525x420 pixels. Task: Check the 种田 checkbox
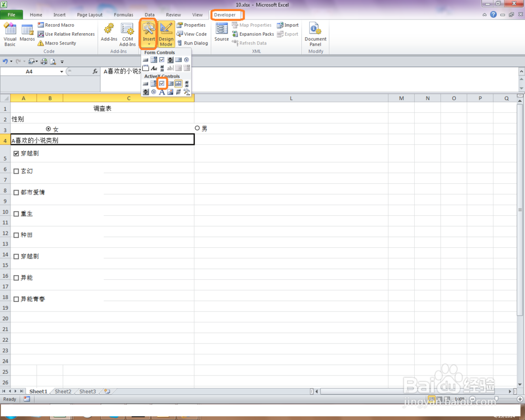tap(16, 235)
